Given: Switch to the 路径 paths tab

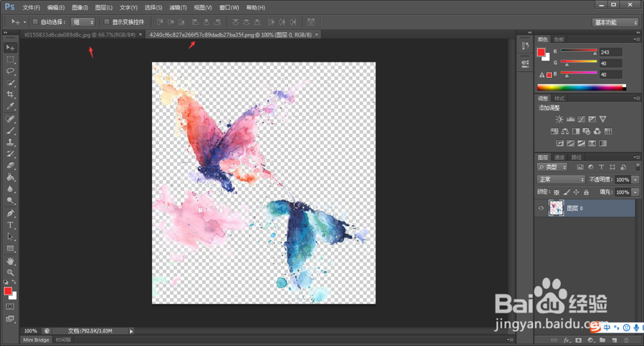Looking at the screenshot, I should click(576, 157).
